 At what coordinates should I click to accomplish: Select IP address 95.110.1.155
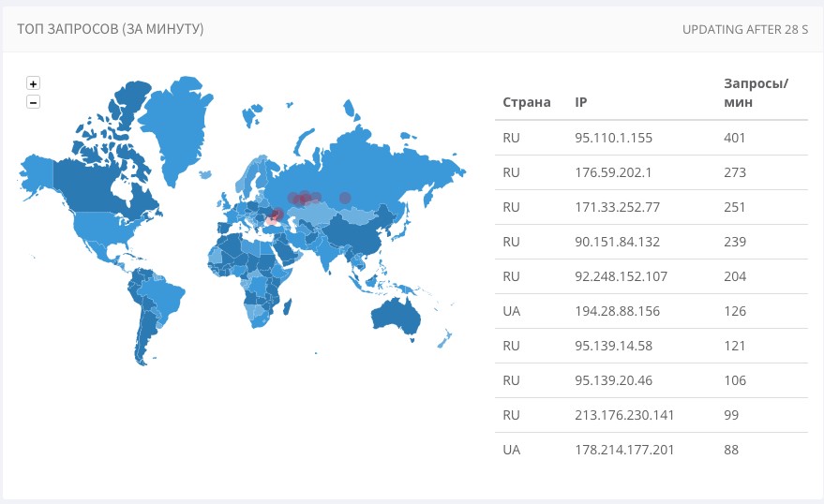(x=613, y=138)
